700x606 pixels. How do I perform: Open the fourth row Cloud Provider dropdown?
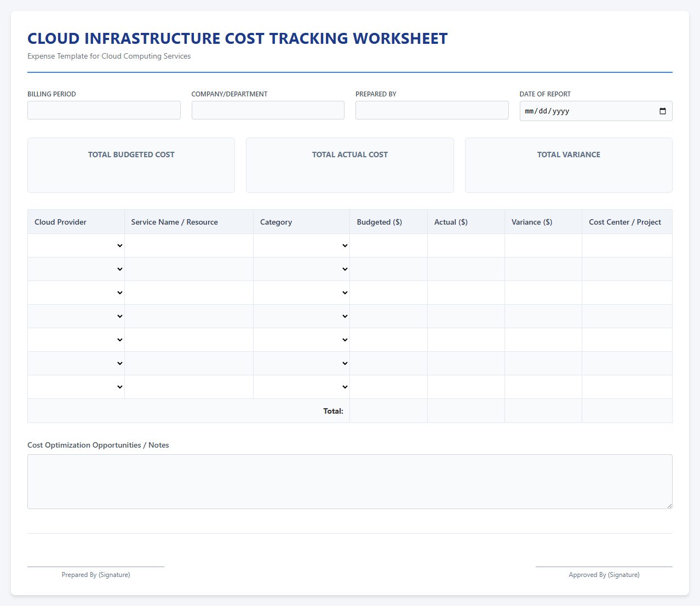pos(76,316)
